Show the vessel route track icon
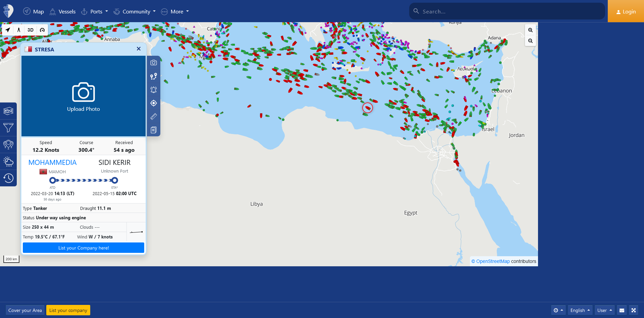The width and height of the screenshot is (644, 318). [154, 76]
